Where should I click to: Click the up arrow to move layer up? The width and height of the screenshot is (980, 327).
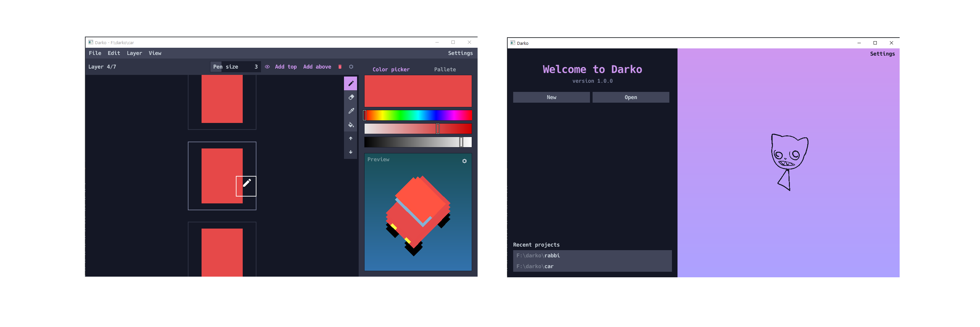coord(351,139)
